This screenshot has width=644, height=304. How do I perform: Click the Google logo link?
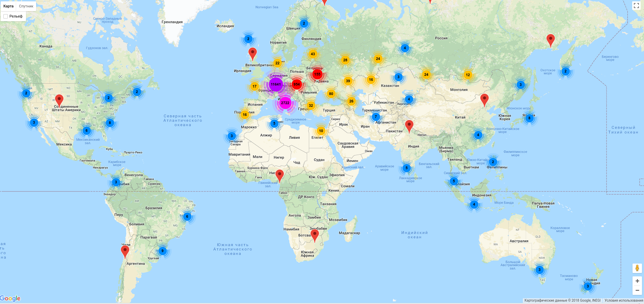click(x=10, y=298)
